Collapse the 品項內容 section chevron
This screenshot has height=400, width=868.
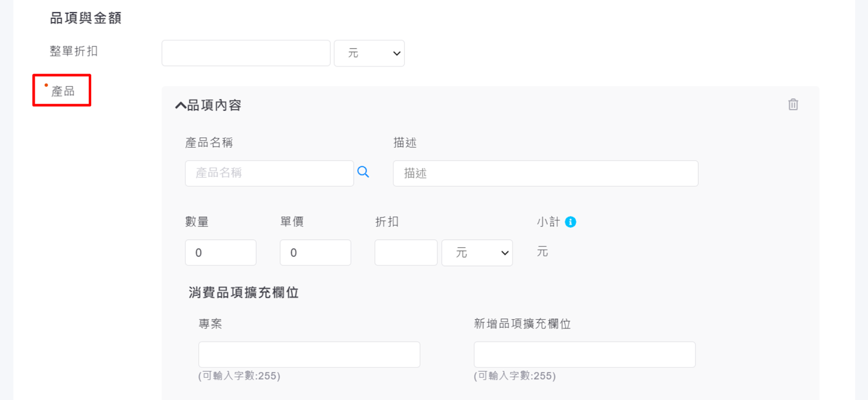(180, 106)
